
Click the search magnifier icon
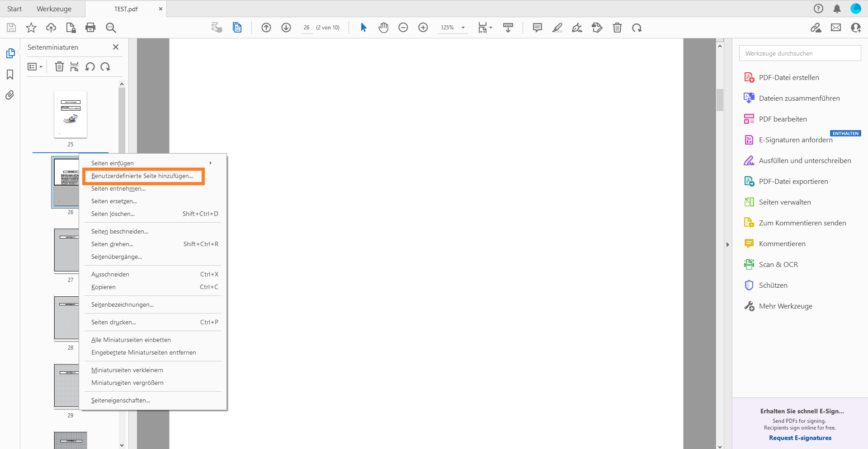click(x=111, y=28)
